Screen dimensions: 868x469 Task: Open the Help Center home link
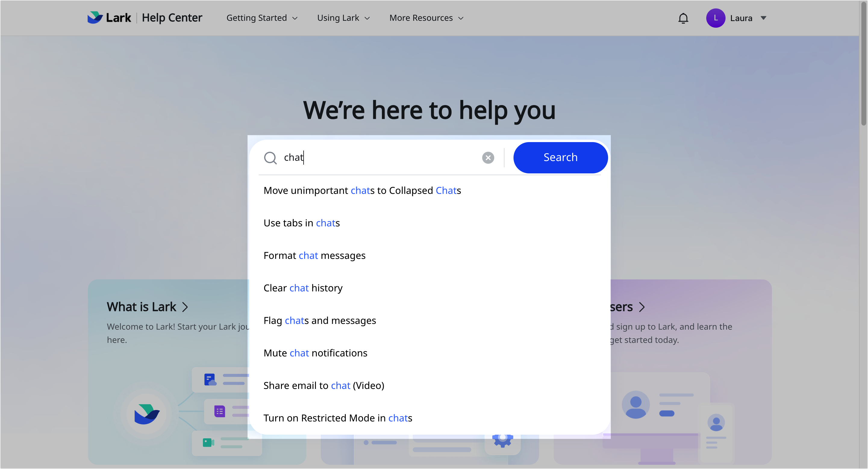point(172,18)
